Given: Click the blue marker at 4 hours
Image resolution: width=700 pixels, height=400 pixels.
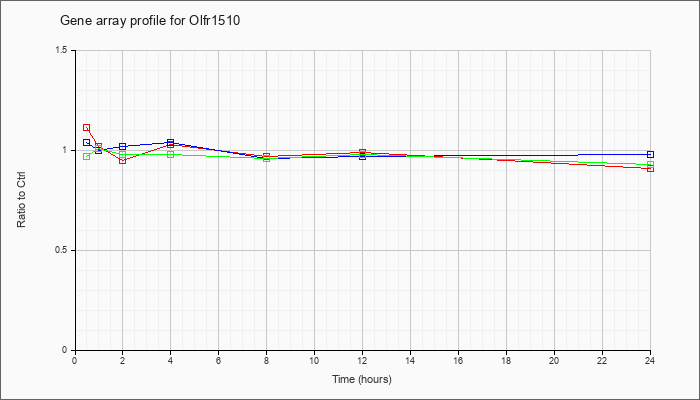Looking at the screenshot, I should 171,142.
